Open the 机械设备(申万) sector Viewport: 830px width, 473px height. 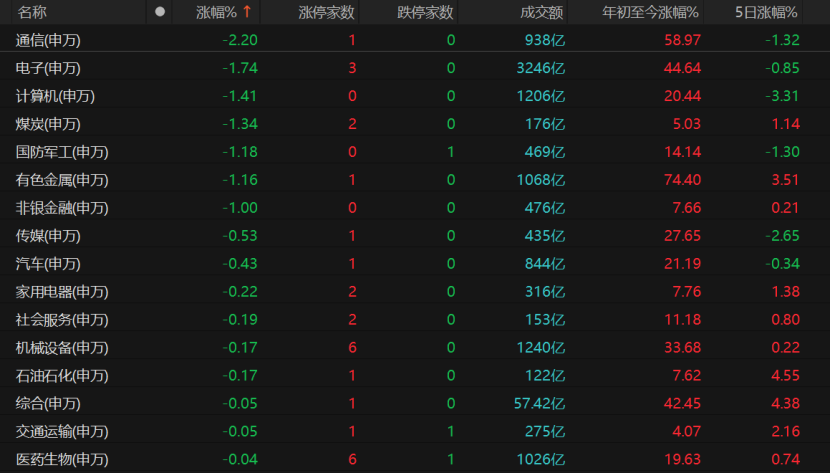coord(62,348)
